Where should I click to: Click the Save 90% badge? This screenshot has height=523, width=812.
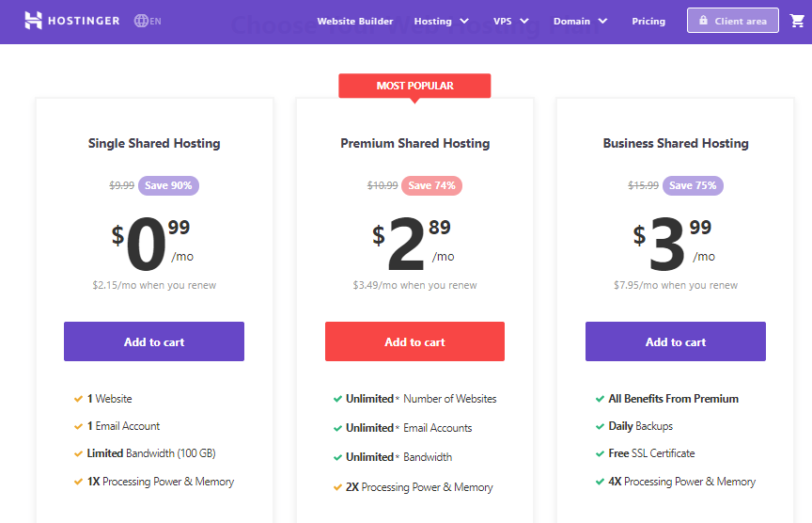168,185
